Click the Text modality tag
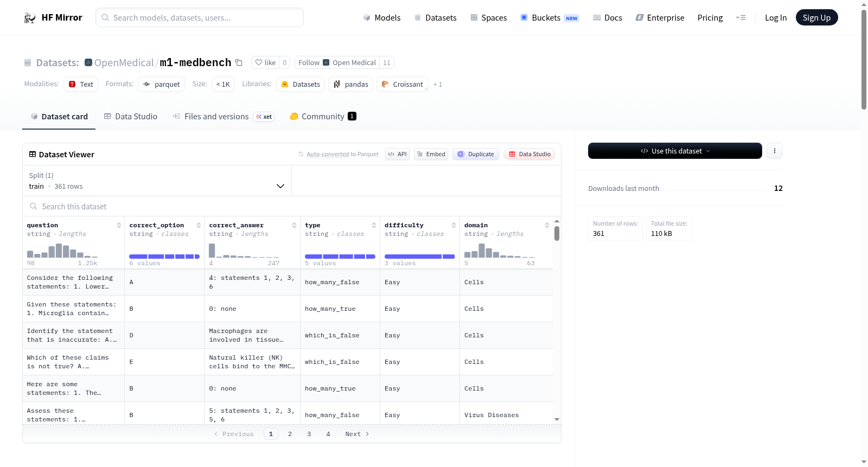The width and height of the screenshot is (868, 467). coord(81,84)
